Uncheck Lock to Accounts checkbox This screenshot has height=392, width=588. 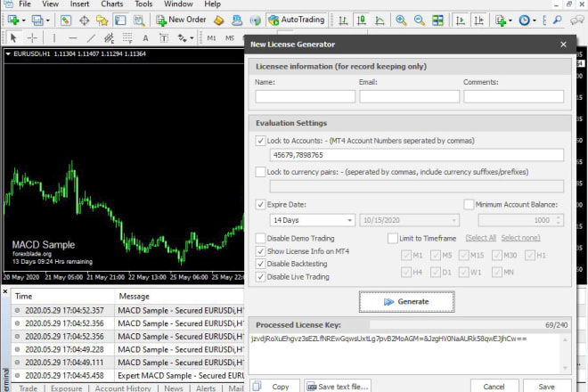click(260, 141)
